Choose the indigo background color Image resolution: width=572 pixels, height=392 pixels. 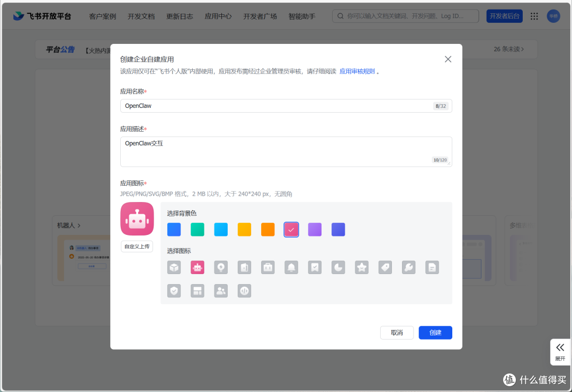tap(338, 230)
